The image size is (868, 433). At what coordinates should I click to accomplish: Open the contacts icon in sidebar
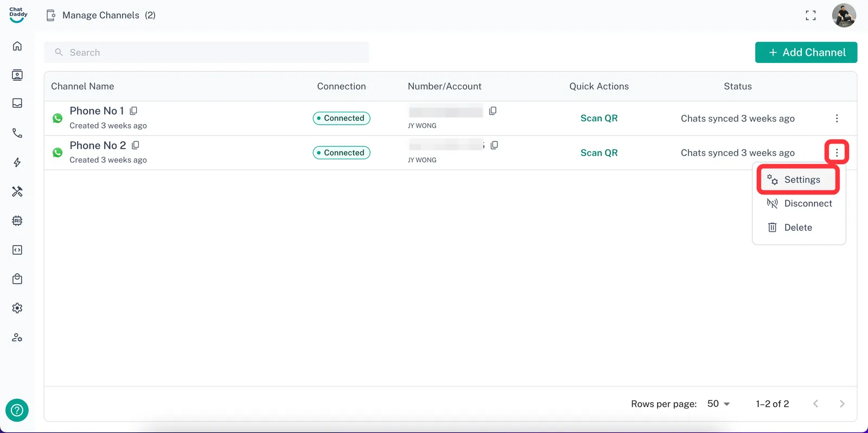coord(17,75)
